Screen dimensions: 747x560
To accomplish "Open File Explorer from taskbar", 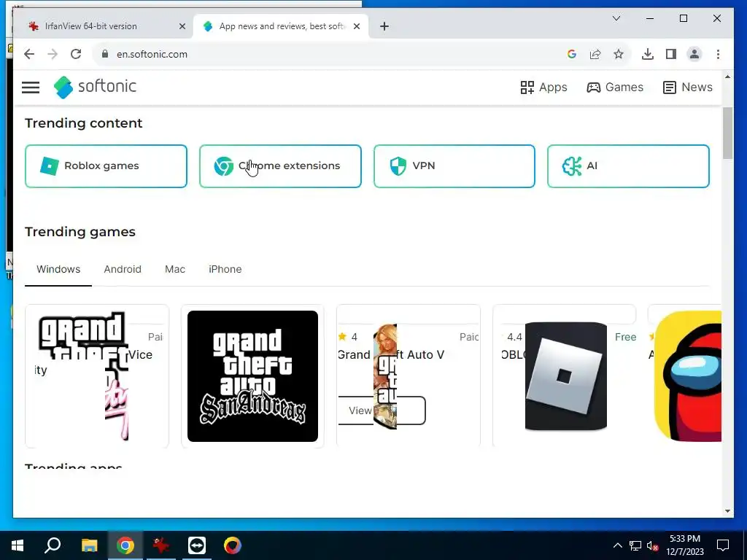I will pyautogui.click(x=89, y=545).
